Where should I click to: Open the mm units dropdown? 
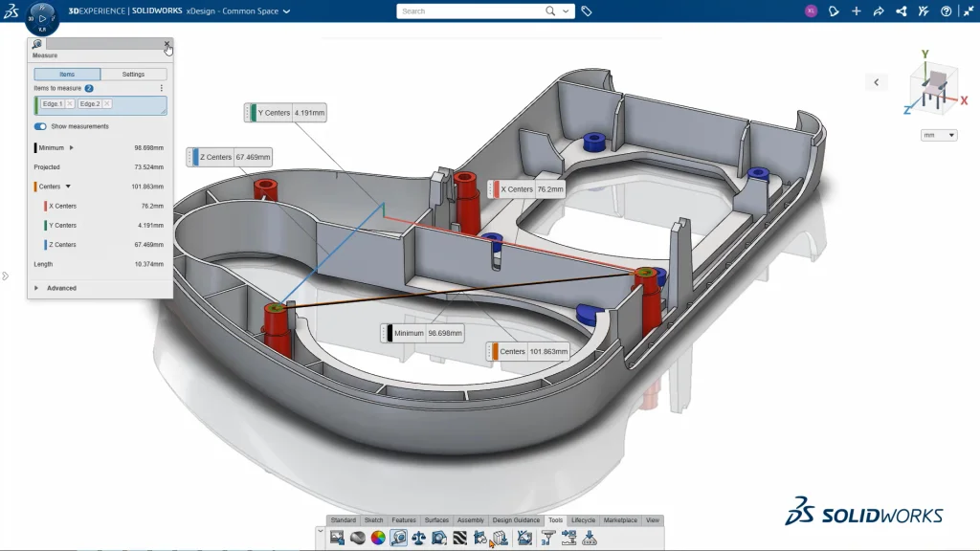(x=938, y=136)
